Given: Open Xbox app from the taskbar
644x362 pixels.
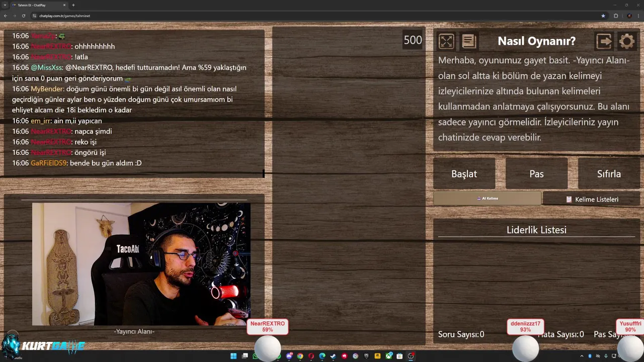Looking at the screenshot, I should point(389,356).
